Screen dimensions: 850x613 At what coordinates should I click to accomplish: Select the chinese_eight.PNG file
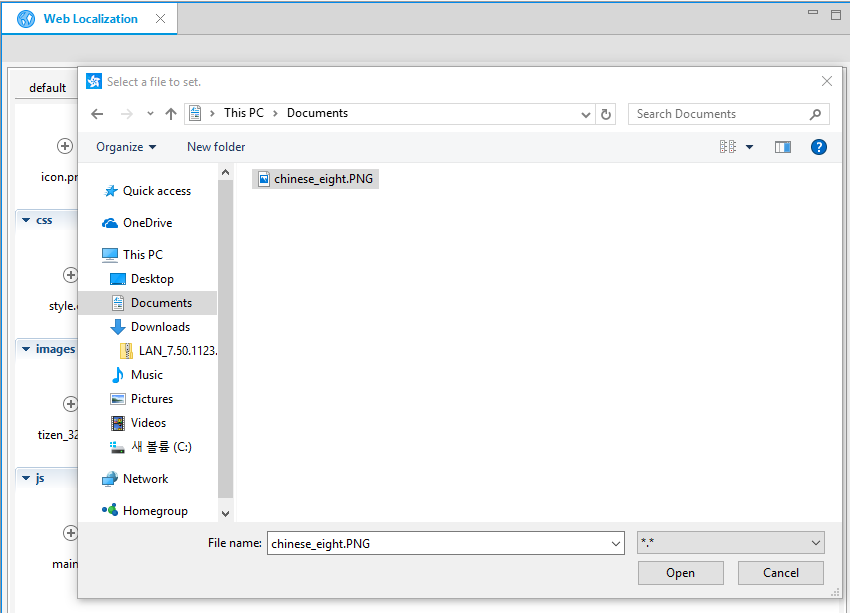pyautogui.click(x=314, y=178)
